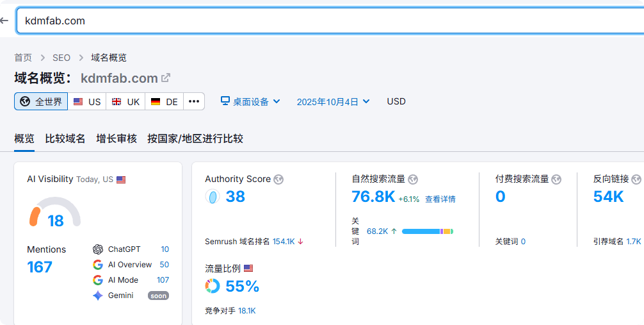Click the Authority Score oval chart icon
The image size is (644, 325).
[213, 197]
